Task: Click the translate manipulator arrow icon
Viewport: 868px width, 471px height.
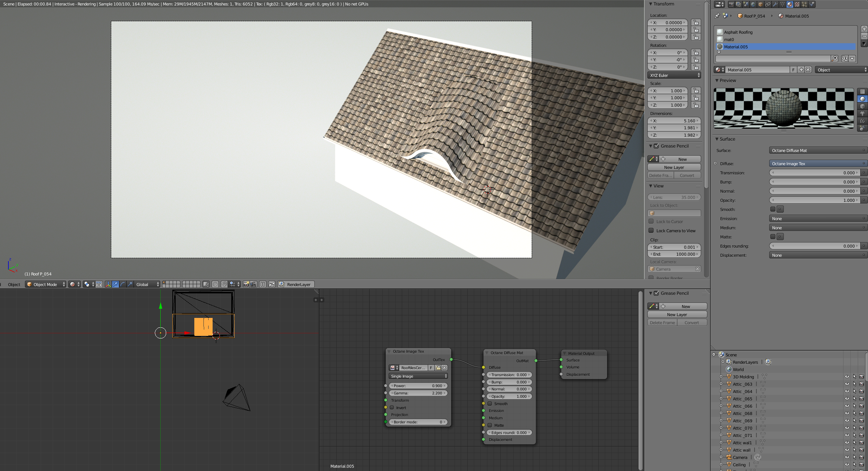Action: (x=115, y=284)
